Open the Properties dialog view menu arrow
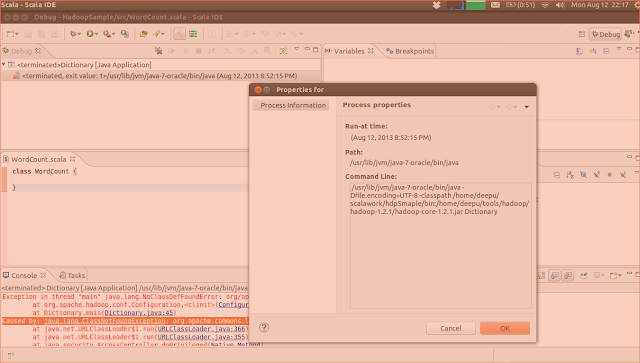The width and height of the screenshot is (640, 363). [x=527, y=107]
